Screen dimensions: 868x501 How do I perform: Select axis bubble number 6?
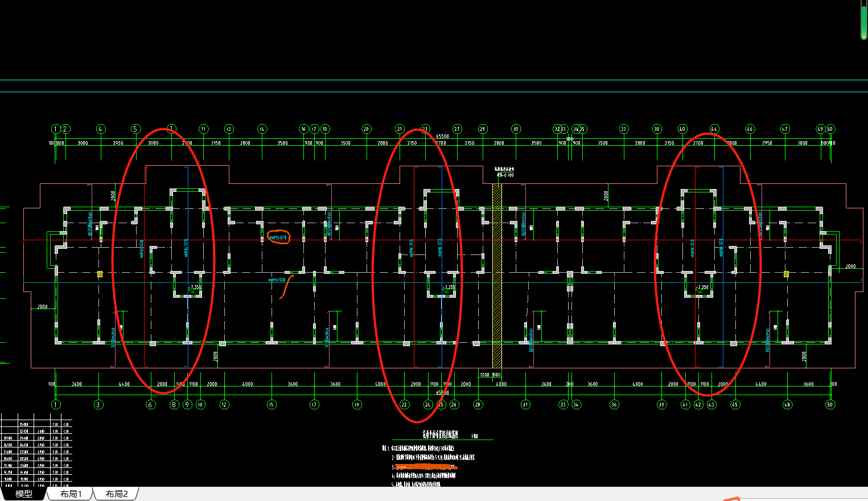[151, 405]
